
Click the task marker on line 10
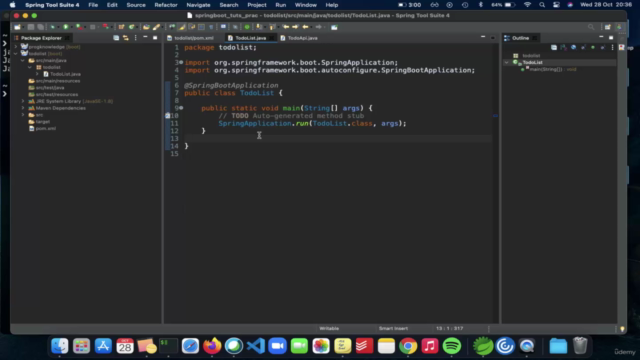point(167,116)
